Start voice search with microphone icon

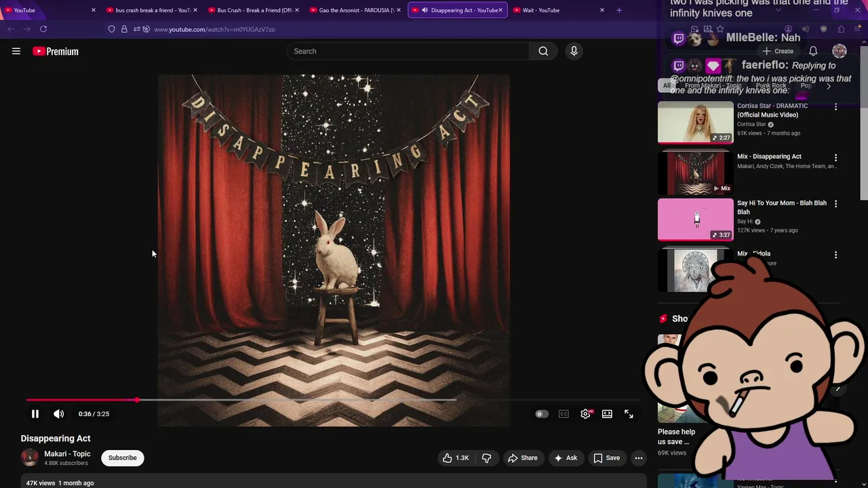click(x=574, y=51)
